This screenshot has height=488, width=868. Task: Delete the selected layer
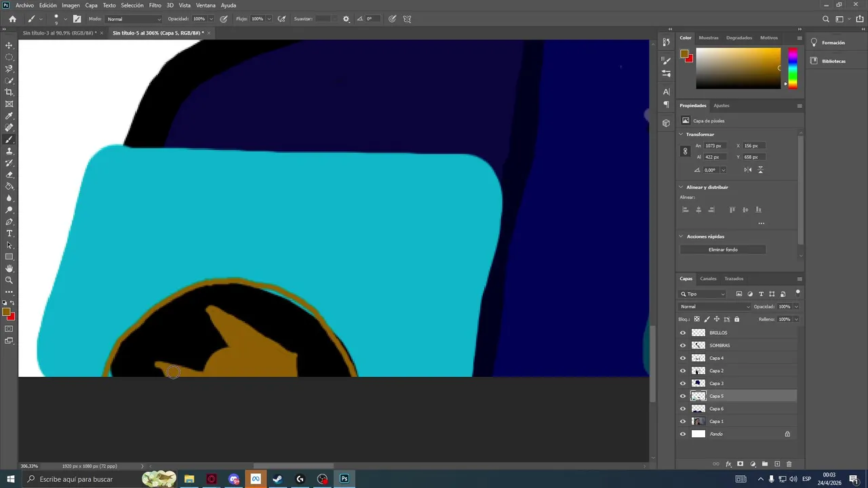pyautogui.click(x=789, y=464)
